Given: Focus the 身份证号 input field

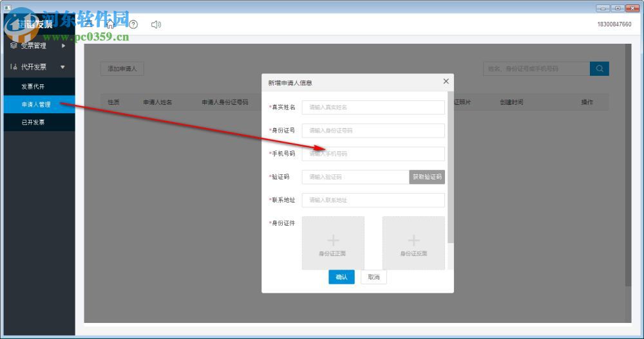Looking at the screenshot, I should pyautogui.click(x=373, y=131).
